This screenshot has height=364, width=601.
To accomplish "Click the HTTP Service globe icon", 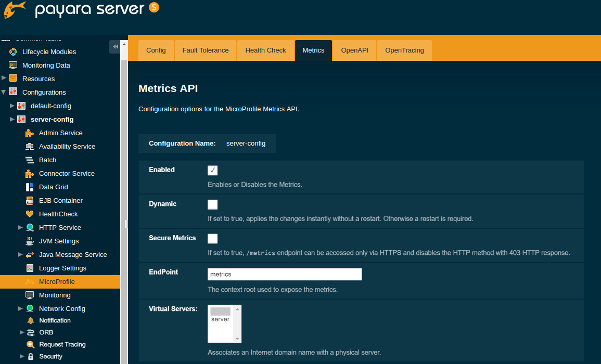I will click(x=30, y=228).
